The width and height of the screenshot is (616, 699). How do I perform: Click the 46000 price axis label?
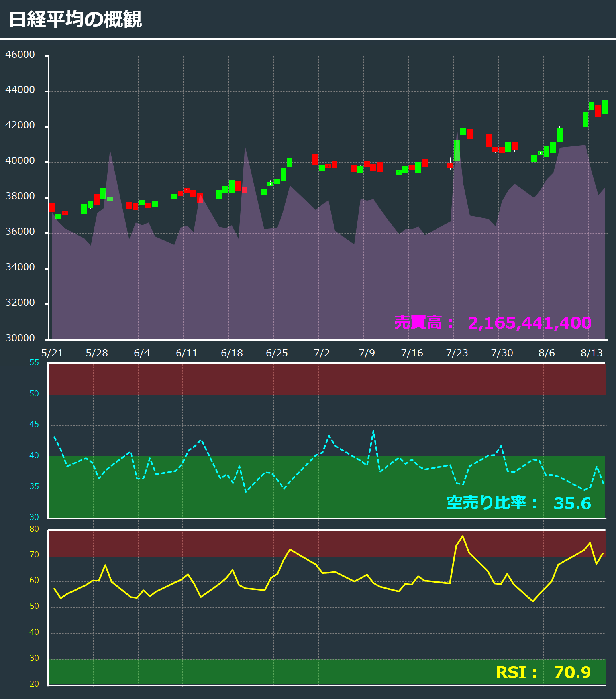[x=20, y=55]
